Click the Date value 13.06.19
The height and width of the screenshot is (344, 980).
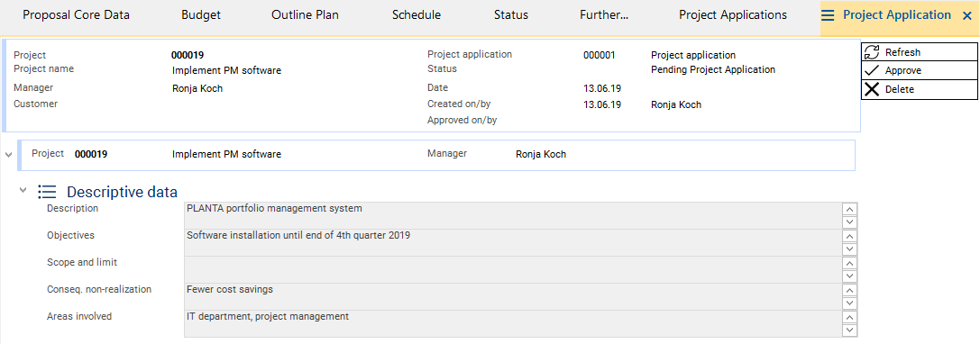(602, 88)
